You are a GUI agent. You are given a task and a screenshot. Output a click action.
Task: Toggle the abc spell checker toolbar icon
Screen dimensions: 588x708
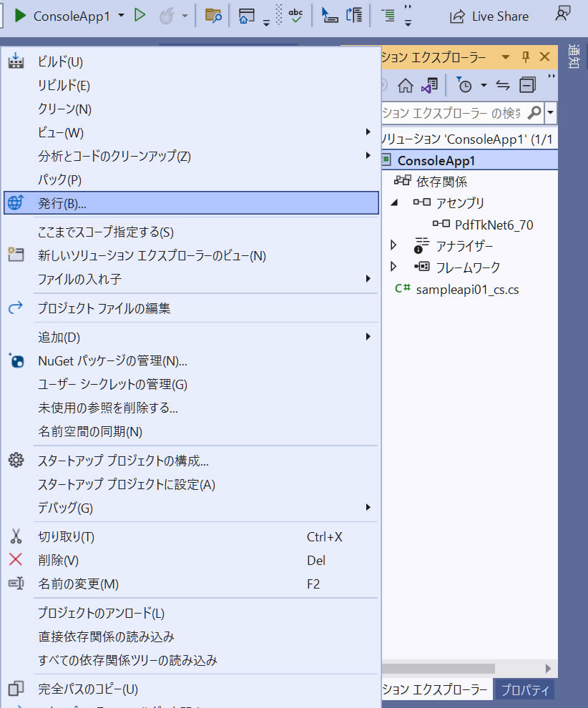click(295, 15)
